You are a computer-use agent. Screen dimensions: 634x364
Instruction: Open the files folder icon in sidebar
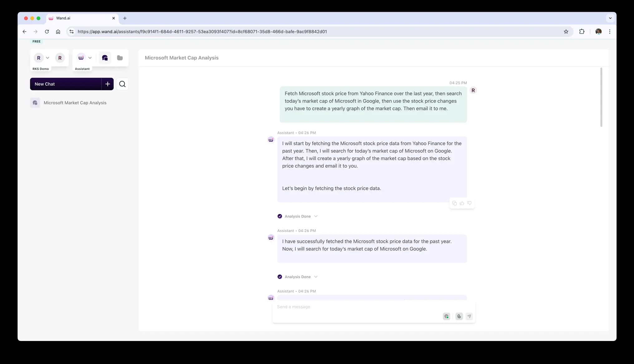120,58
